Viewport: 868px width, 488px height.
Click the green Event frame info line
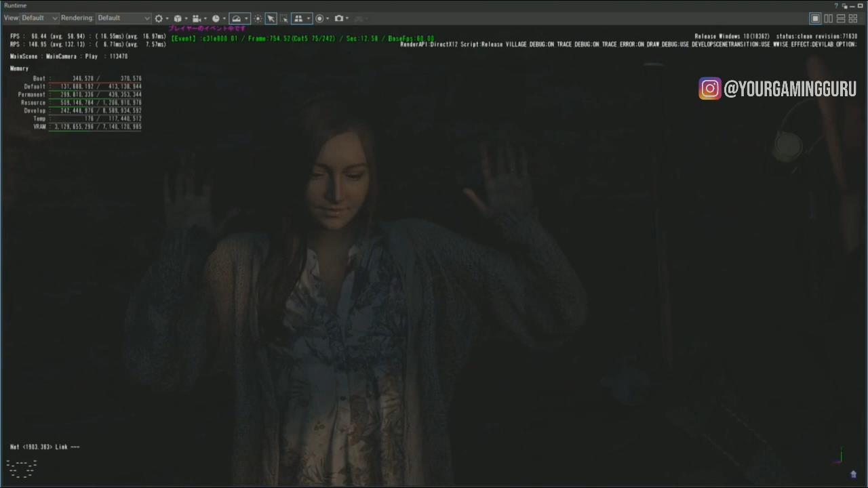[302, 39]
